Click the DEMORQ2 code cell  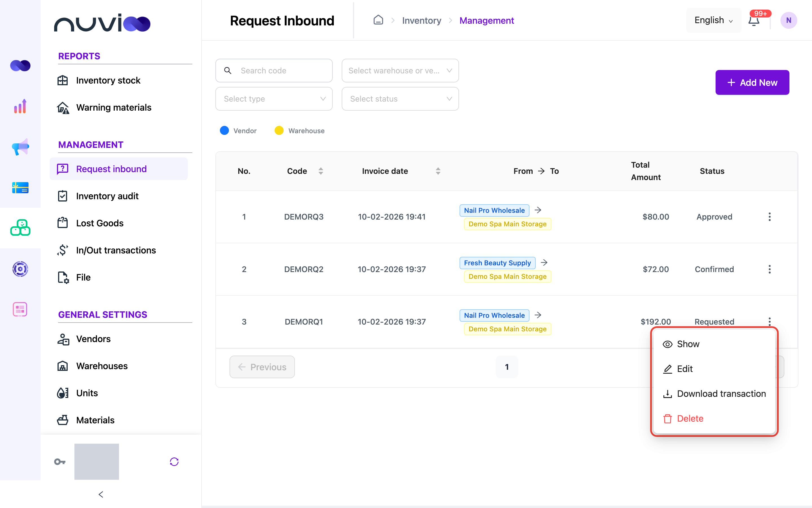(304, 269)
